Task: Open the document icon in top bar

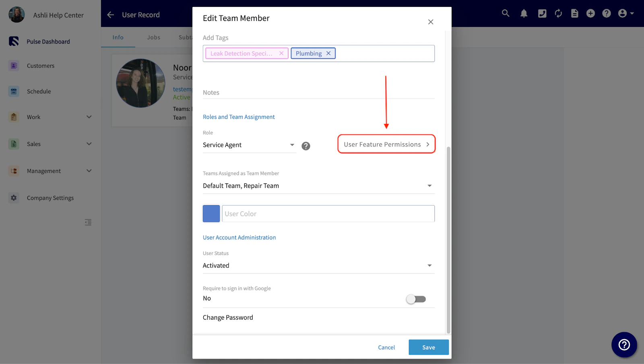Action: pos(575,14)
